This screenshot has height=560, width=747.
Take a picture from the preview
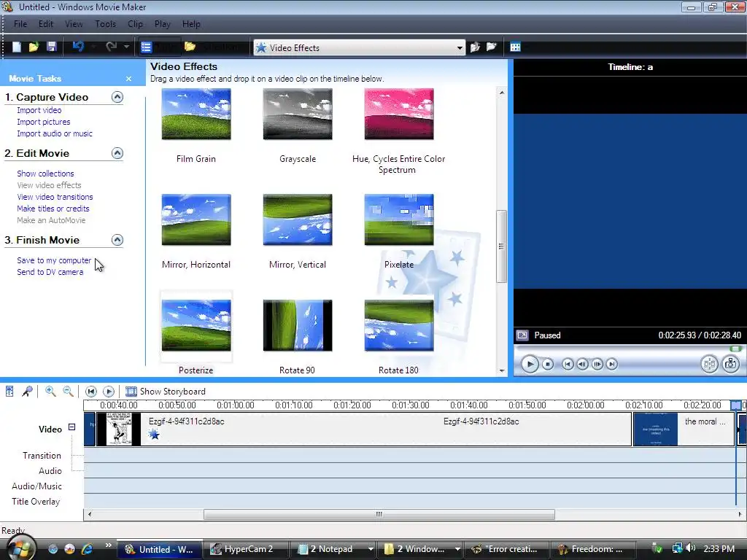731,365
